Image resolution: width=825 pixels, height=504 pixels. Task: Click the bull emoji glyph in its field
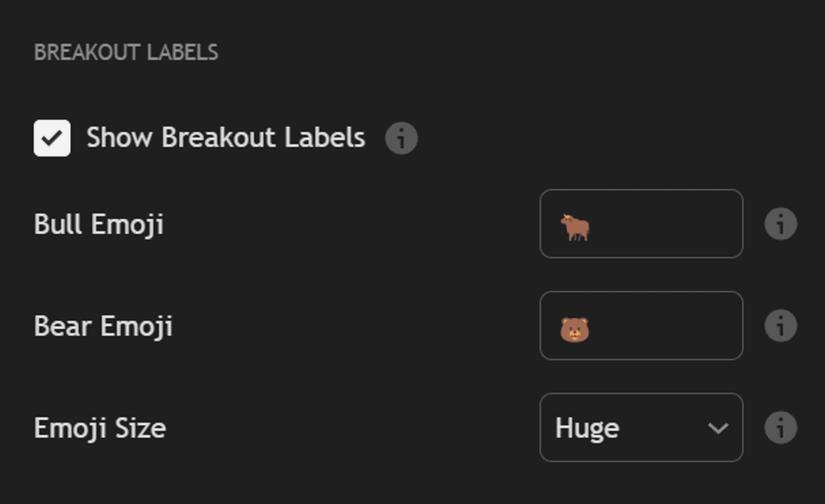tap(575, 227)
